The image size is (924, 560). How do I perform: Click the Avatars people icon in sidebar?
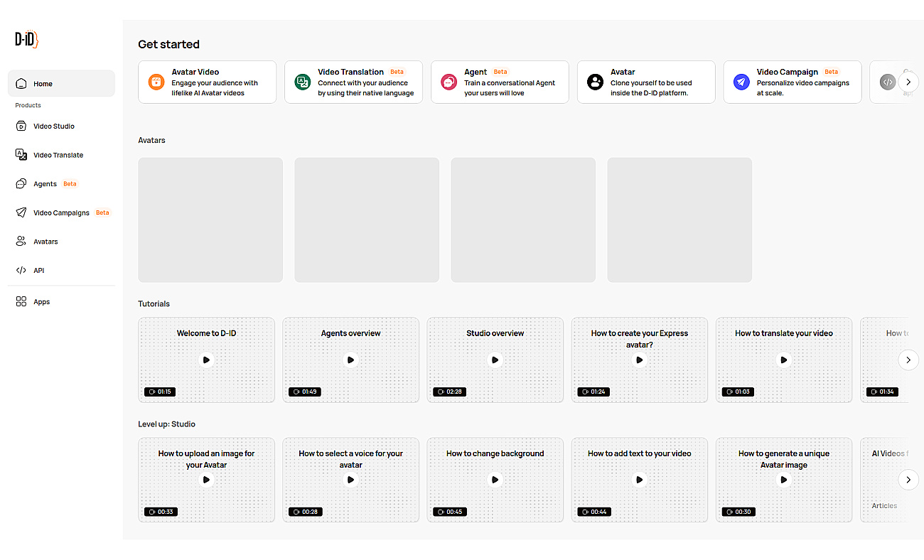pos(21,242)
